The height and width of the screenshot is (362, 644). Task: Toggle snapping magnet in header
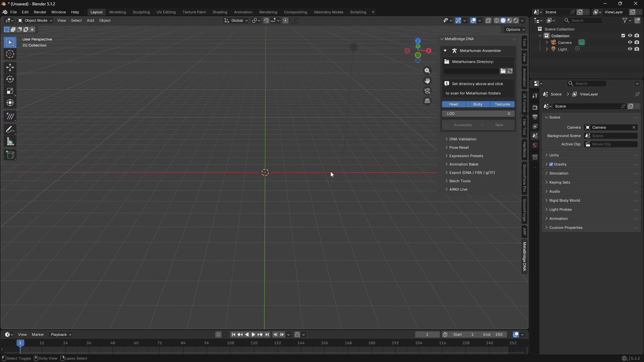tap(266, 20)
